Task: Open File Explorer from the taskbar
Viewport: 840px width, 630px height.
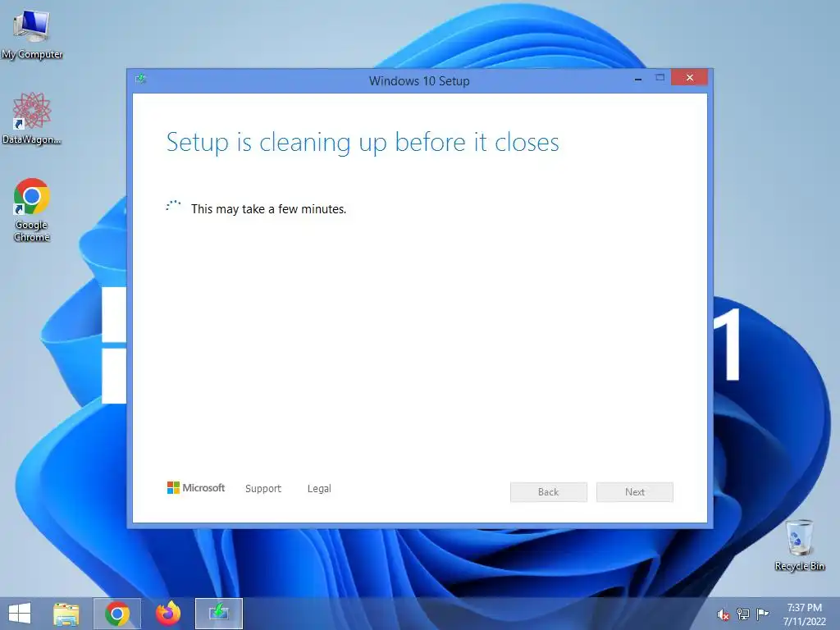Action: (x=66, y=614)
